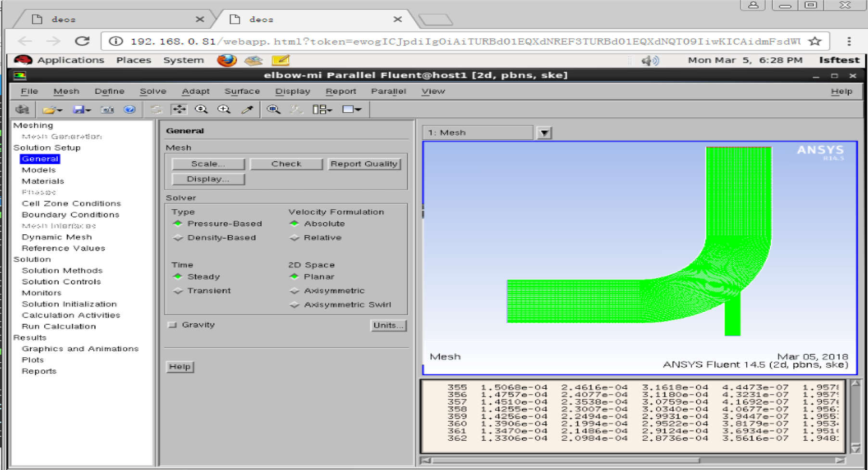
Task: Click the site information icon in address bar
Action: (x=115, y=41)
